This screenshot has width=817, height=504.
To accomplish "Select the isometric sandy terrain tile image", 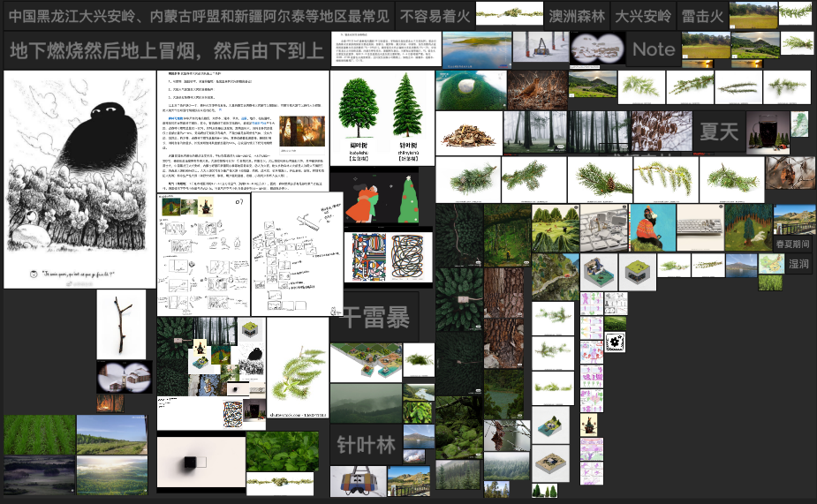I will click(x=551, y=463).
